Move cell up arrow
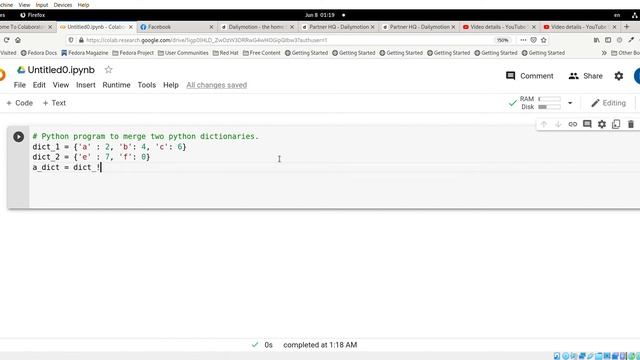This screenshot has height=360, width=640. (x=544, y=124)
